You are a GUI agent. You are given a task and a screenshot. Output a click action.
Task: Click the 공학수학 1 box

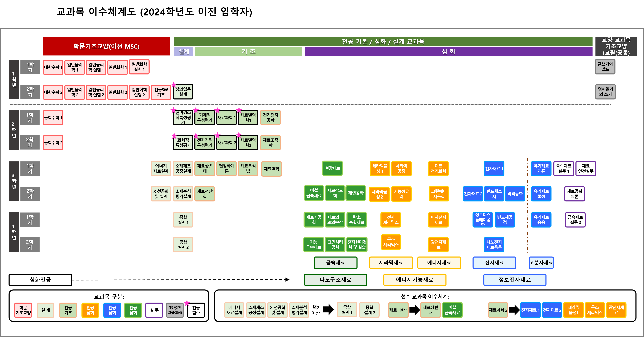click(53, 118)
